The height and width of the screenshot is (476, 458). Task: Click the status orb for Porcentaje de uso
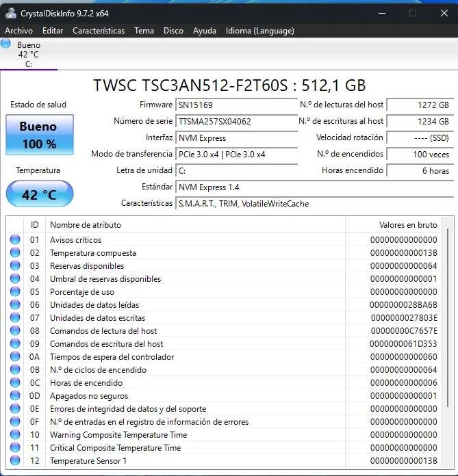tap(15, 292)
